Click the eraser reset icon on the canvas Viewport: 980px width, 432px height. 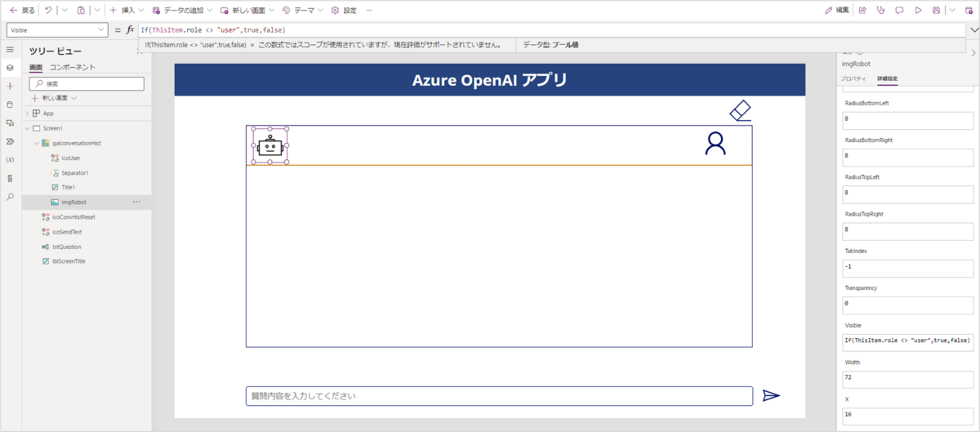click(x=740, y=110)
